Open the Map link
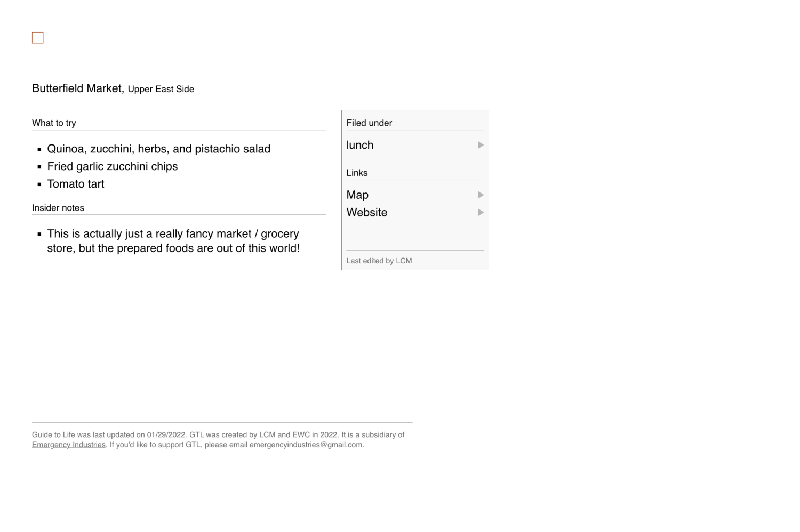800x532 pixels. click(357, 195)
